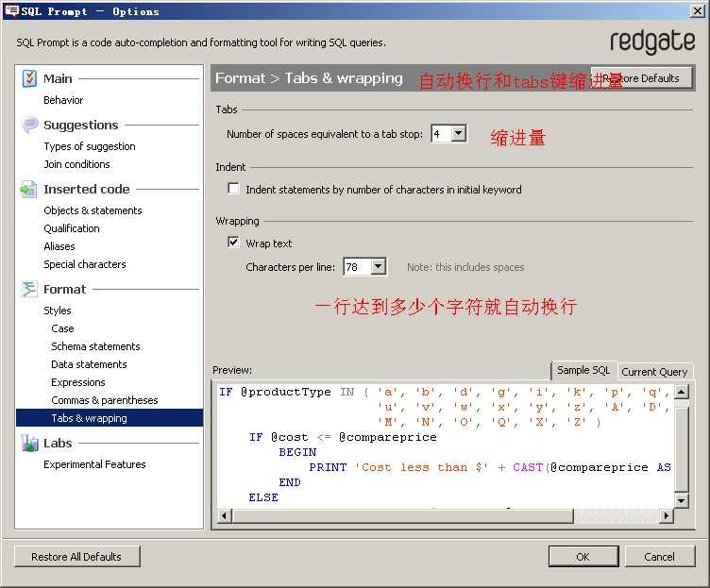The width and height of the screenshot is (710, 588).
Task: Switch to the Sample SQL tab
Action: point(583,370)
